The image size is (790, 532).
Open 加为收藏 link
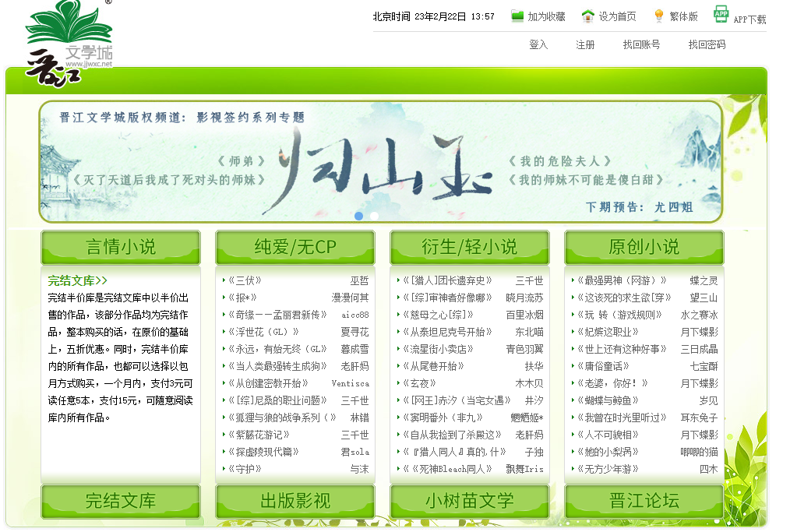coord(546,16)
